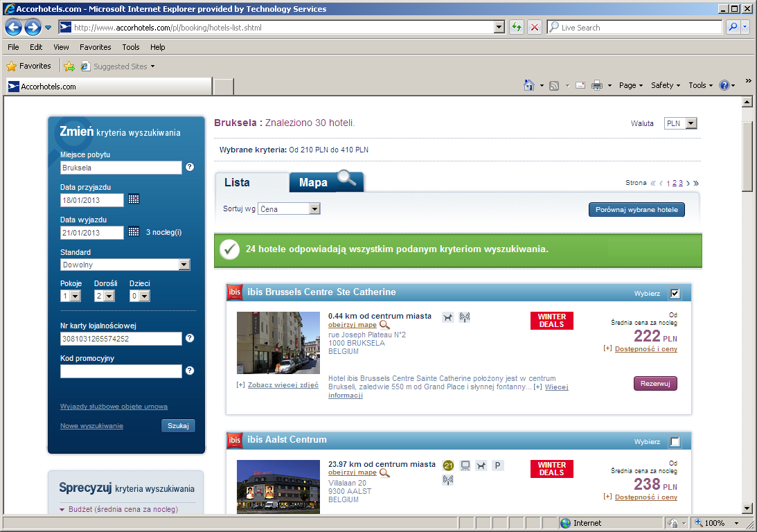The image size is (757, 532).
Task: Click the Szukaj search button
Action: (x=178, y=425)
